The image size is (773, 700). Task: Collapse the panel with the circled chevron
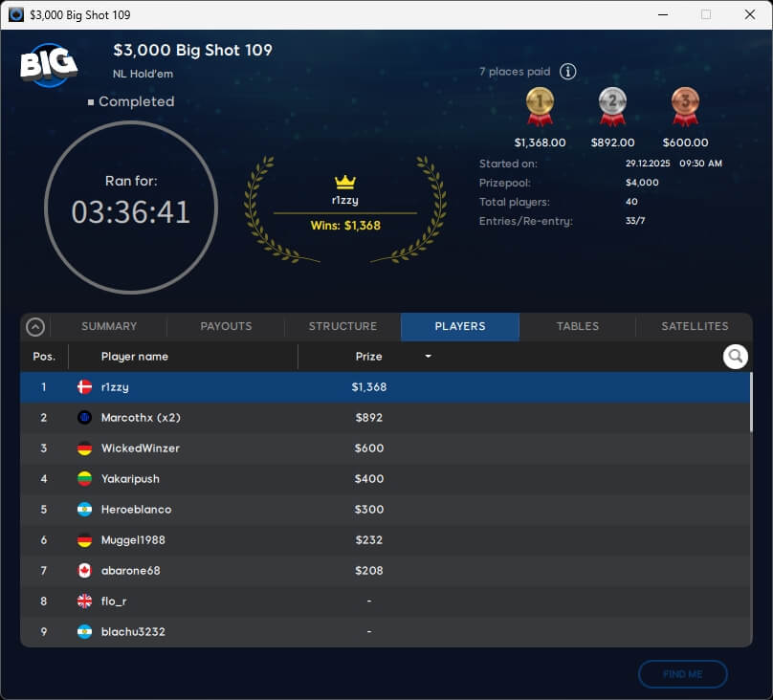[35, 327]
